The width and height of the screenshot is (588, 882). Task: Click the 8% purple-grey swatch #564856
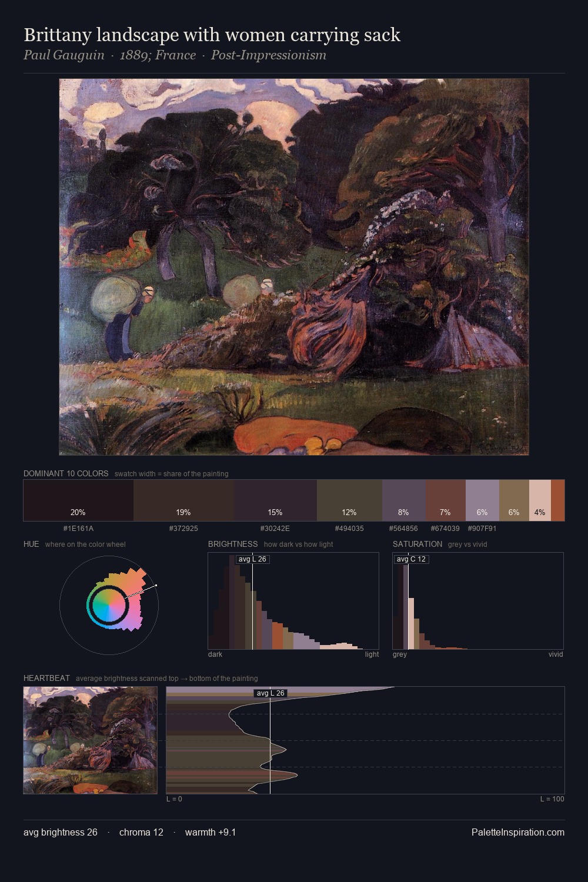click(x=404, y=500)
